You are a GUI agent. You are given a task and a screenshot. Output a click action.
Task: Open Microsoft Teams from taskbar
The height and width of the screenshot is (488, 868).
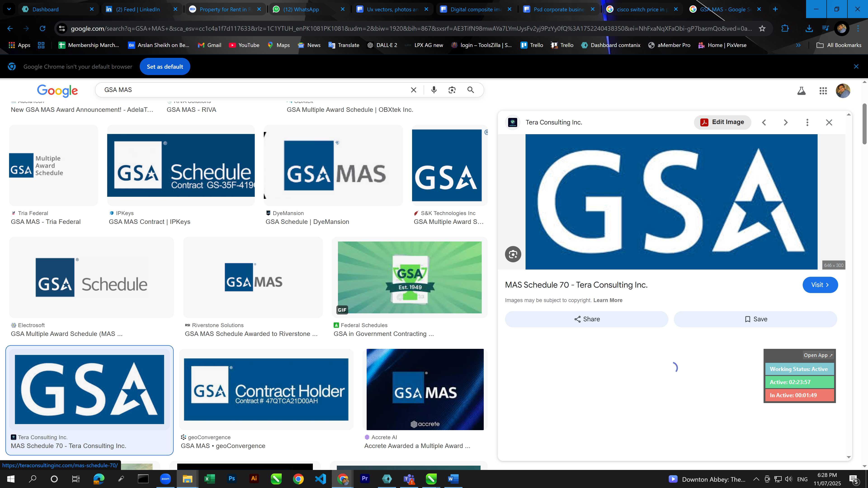409,479
